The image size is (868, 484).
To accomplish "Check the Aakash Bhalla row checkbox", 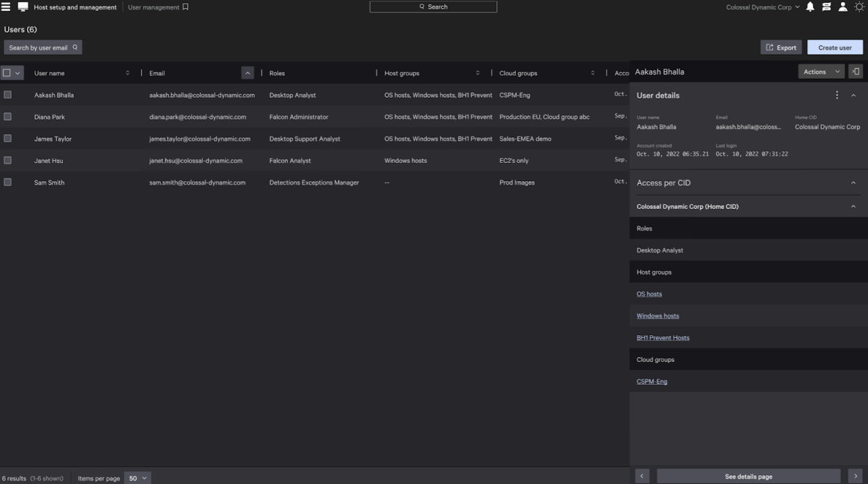I will click(7, 94).
